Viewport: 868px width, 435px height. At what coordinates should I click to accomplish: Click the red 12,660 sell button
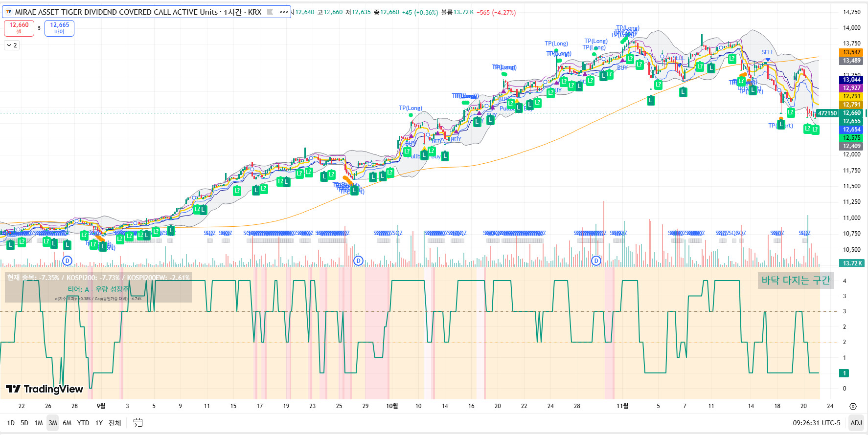(x=19, y=28)
